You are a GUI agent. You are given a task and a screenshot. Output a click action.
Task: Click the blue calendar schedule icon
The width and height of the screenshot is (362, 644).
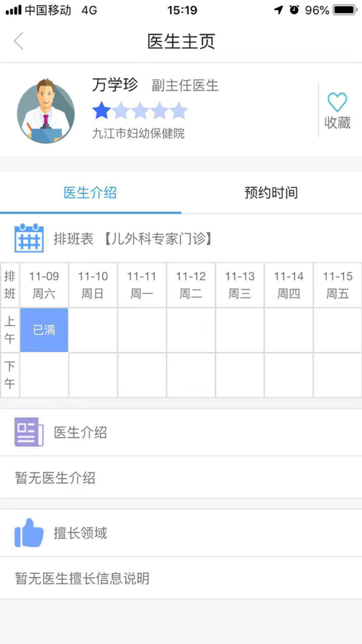[x=29, y=238]
